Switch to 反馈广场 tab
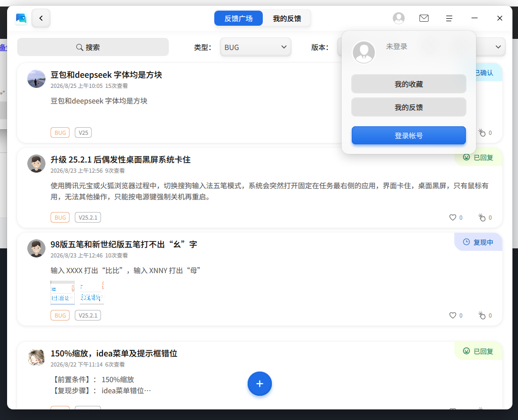 [239, 19]
